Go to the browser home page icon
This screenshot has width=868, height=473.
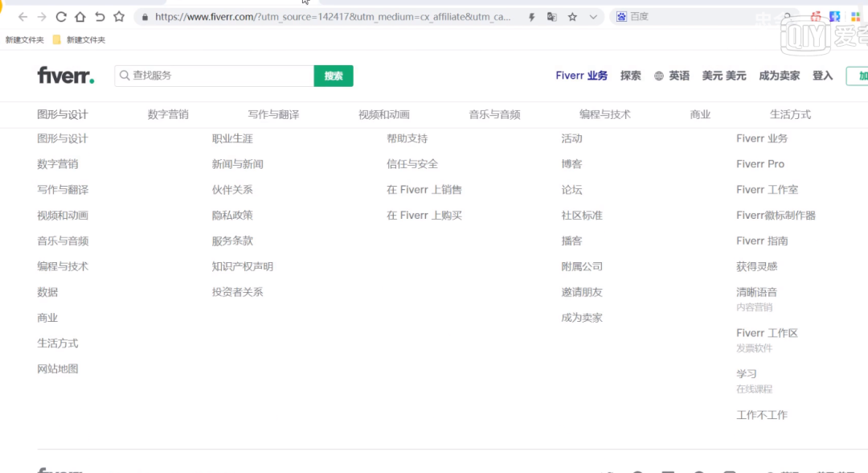(80, 17)
